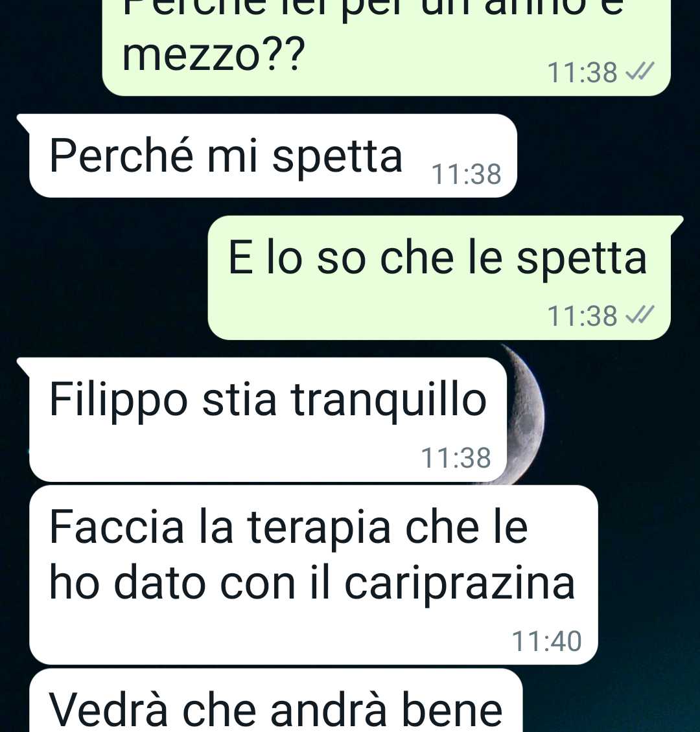The height and width of the screenshot is (732, 700).
Task: Click the 11:38 time below "E lo so che le spetta"
Action: pos(582,316)
